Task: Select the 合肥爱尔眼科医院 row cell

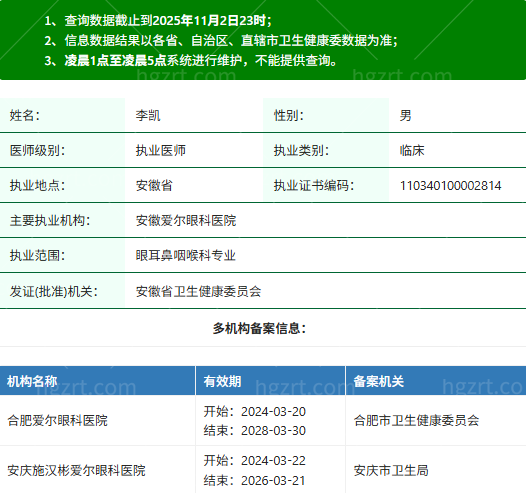Action: (97, 420)
